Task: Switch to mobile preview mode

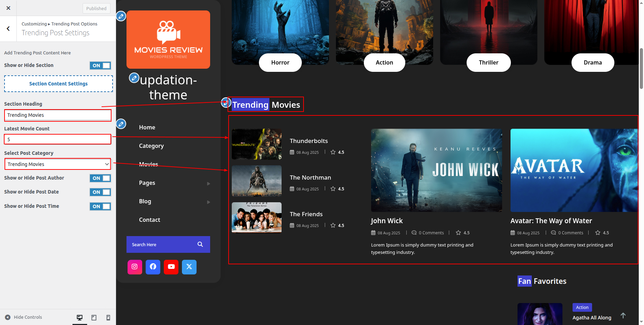Action: pos(108,317)
